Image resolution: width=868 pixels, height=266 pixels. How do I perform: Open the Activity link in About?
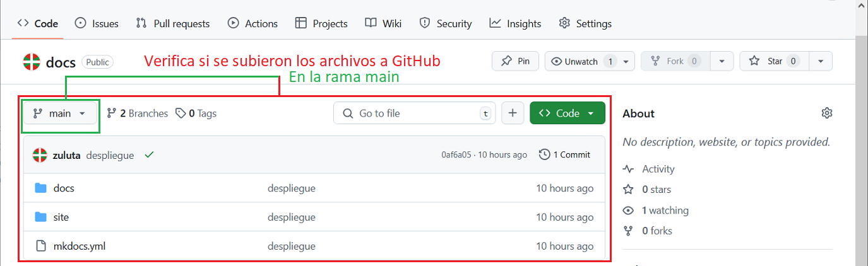point(658,169)
